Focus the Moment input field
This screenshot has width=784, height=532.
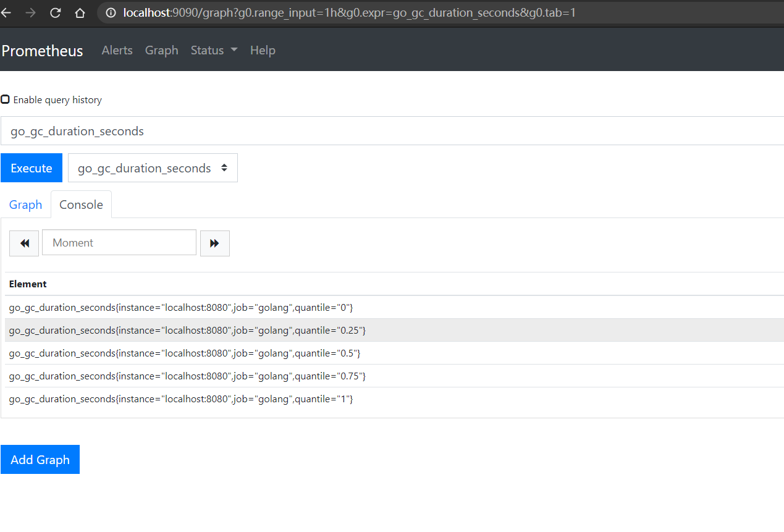tap(119, 243)
